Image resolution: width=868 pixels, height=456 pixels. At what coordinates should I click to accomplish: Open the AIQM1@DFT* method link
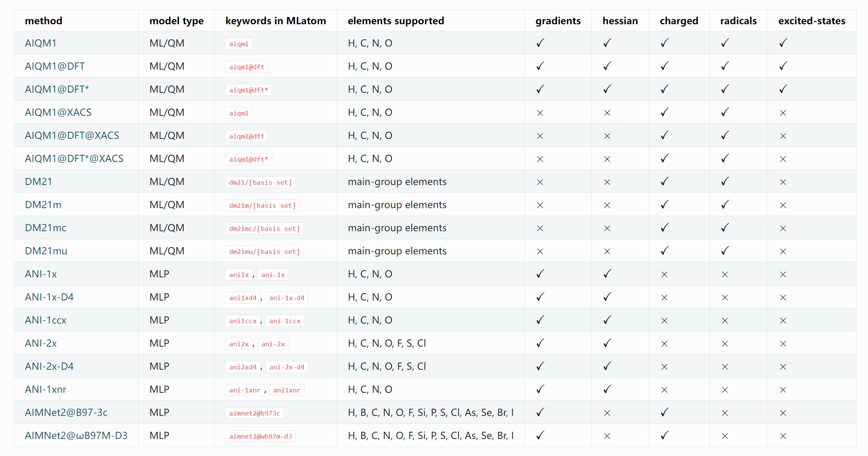click(x=57, y=89)
